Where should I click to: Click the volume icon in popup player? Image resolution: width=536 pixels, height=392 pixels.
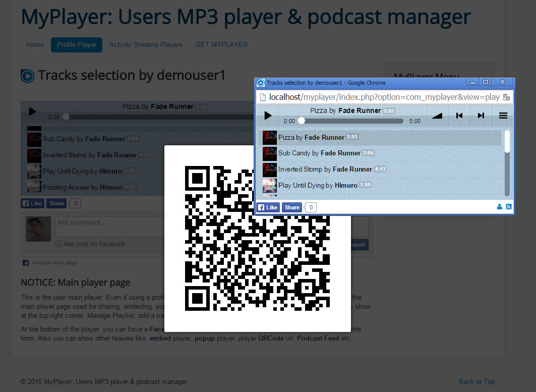tap(437, 116)
